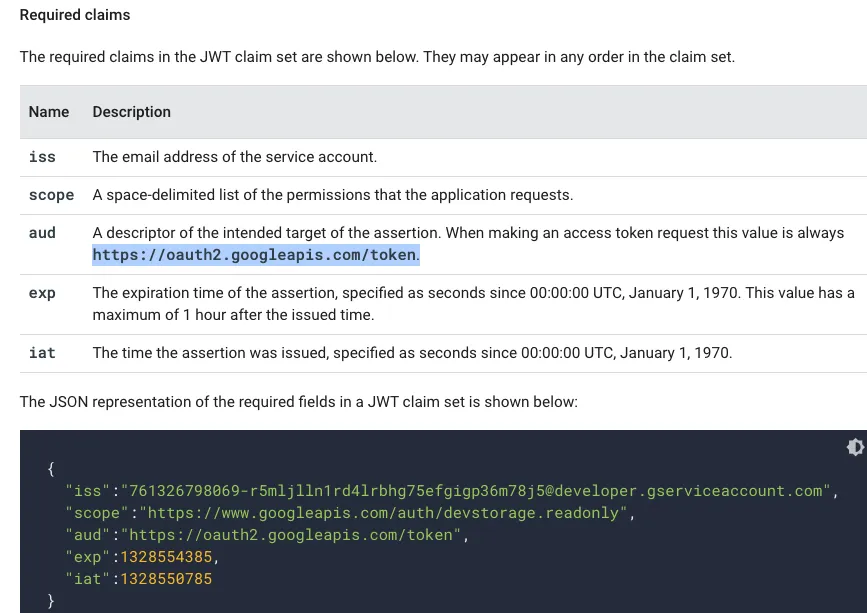Select the aud claim name cell
867x613 pixels.
(x=43, y=233)
